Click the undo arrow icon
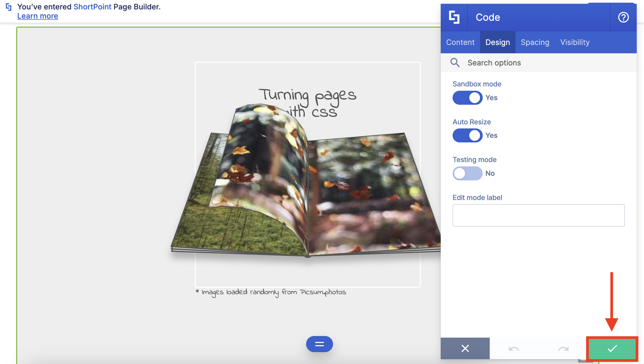644x364 pixels. tap(514, 348)
